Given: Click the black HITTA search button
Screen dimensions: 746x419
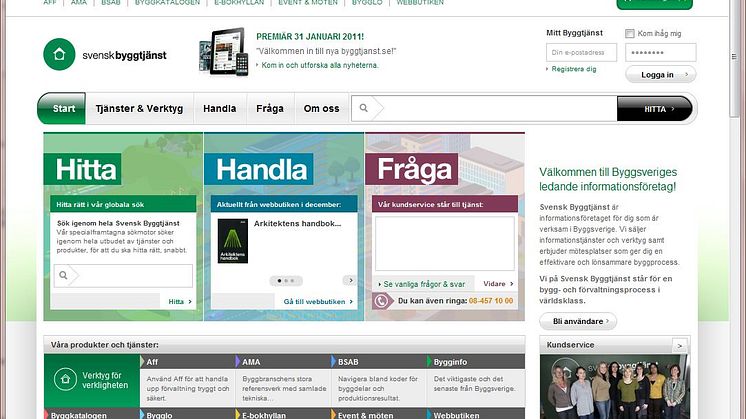Looking at the screenshot, I should click(655, 109).
